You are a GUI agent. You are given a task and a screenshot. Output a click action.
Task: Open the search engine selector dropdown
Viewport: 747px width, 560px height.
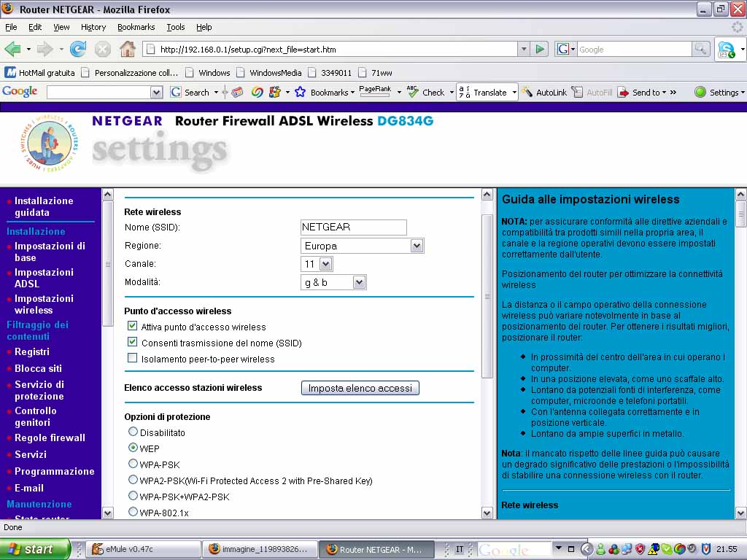[x=566, y=49]
